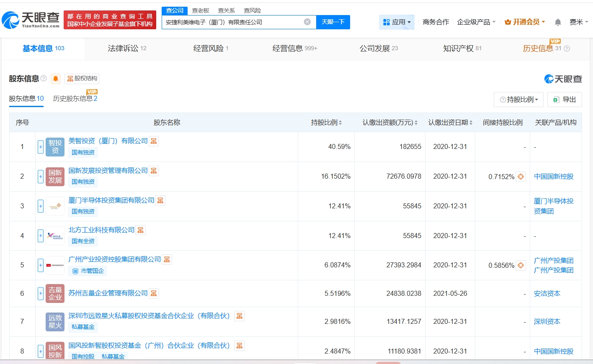Click equity chart icon beside 北方工业科技有限公司

(x=140, y=230)
